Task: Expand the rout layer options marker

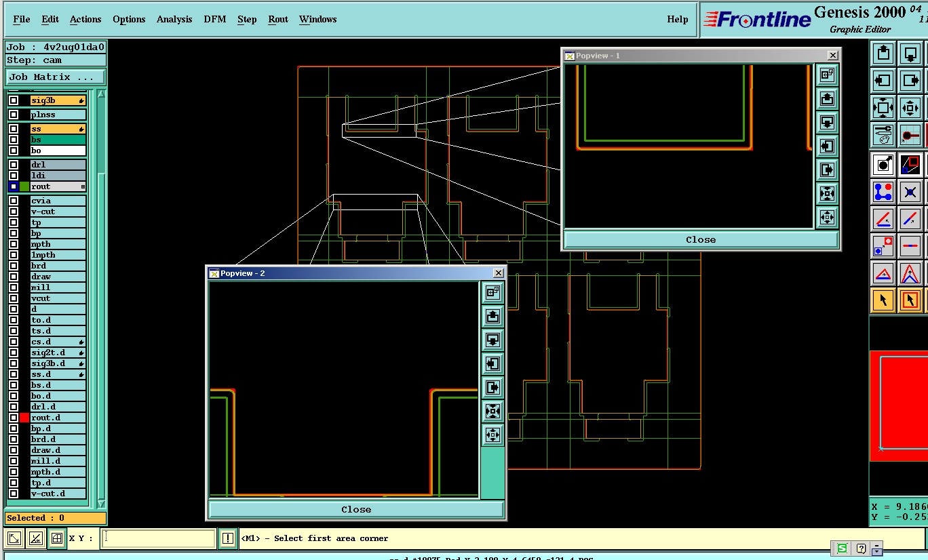Action: coord(83,186)
